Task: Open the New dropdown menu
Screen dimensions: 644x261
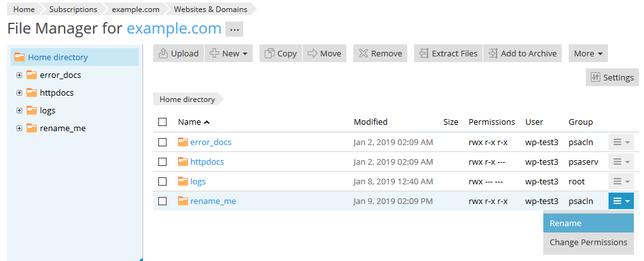Action: pos(230,54)
